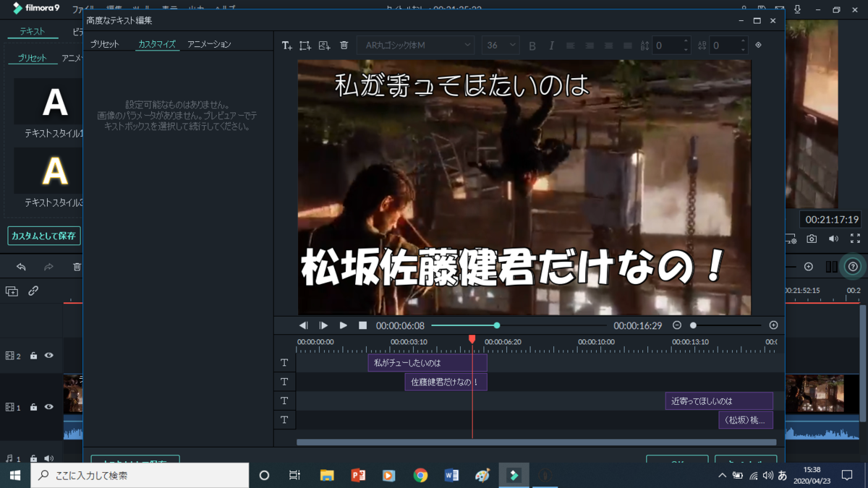Screen dimensions: 868x488
Task: Select clip 佐藤健君だけなの！
Action: [x=446, y=382]
